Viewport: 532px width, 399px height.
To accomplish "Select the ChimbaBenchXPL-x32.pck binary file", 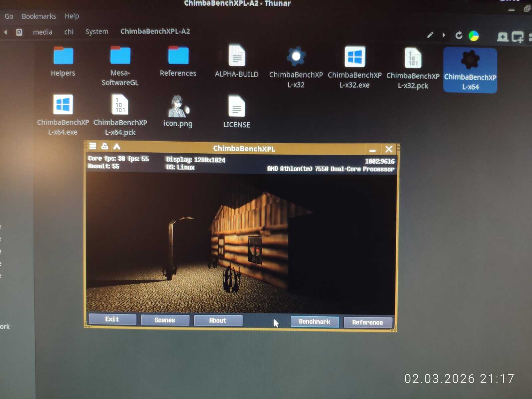I will (x=413, y=68).
